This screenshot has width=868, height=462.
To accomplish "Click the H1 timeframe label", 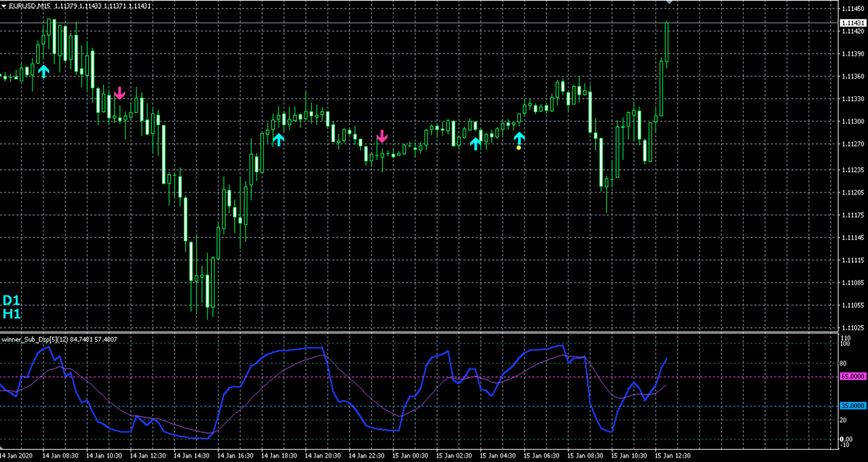I will tap(12, 314).
